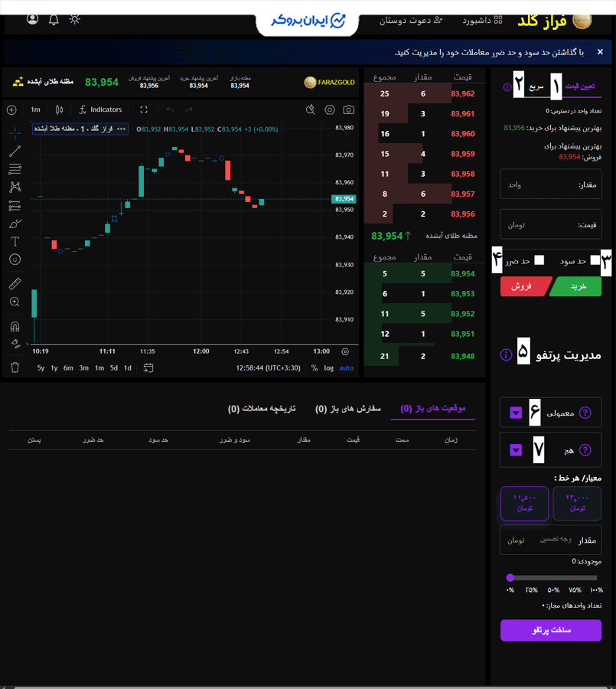Open the 1m chart interval selector

[35, 109]
